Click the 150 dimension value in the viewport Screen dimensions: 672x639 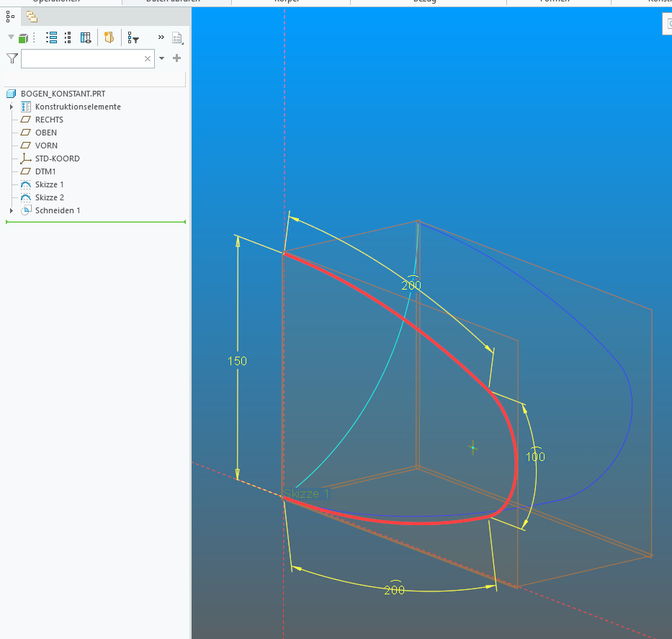point(238,362)
